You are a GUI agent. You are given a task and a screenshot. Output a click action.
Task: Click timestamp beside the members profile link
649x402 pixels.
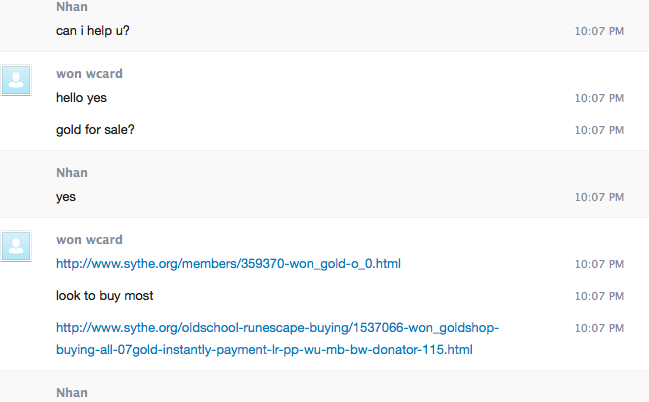[x=599, y=264]
